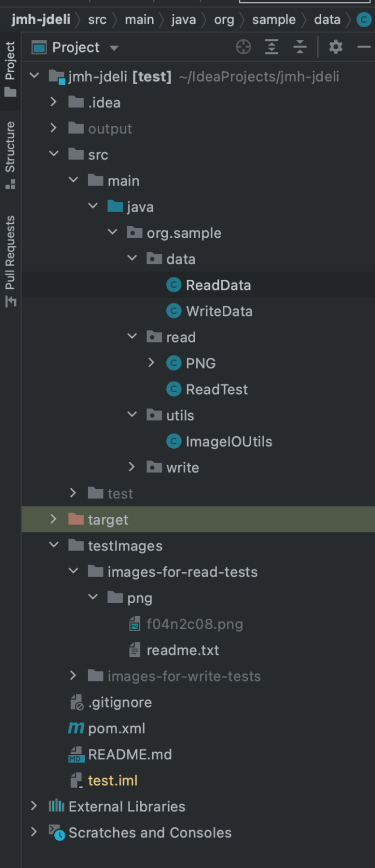Expand the .idea folder

[54, 102]
